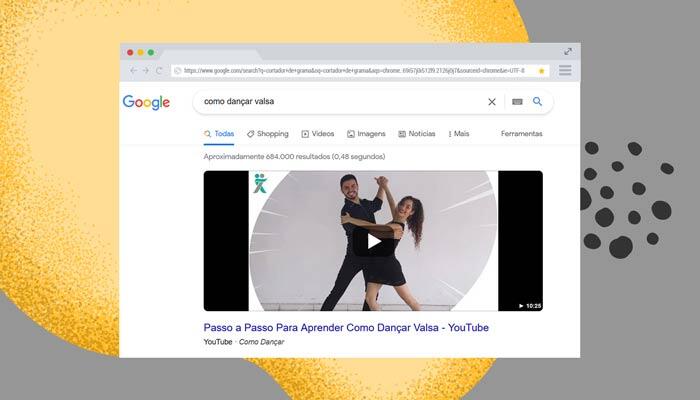Click the green maximize window button
700x400 pixels.
tap(151, 52)
